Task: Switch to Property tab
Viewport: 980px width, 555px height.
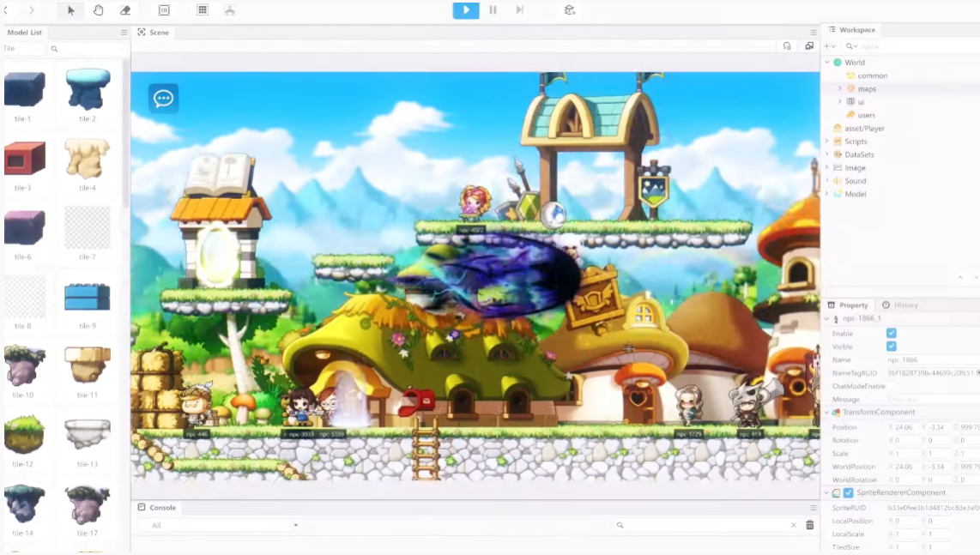Action: click(x=848, y=305)
